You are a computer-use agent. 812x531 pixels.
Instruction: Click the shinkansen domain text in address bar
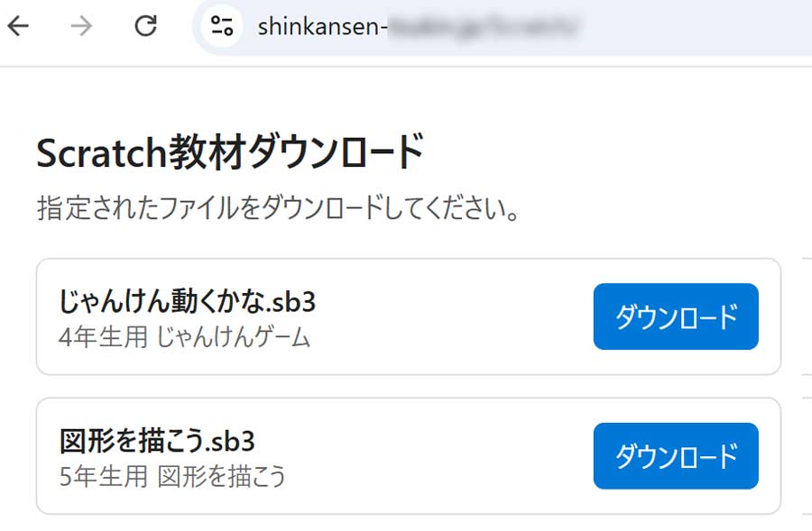[321, 26]
